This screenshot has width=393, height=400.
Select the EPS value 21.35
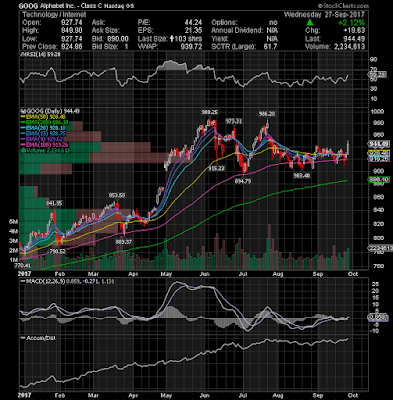coord(194,31)
